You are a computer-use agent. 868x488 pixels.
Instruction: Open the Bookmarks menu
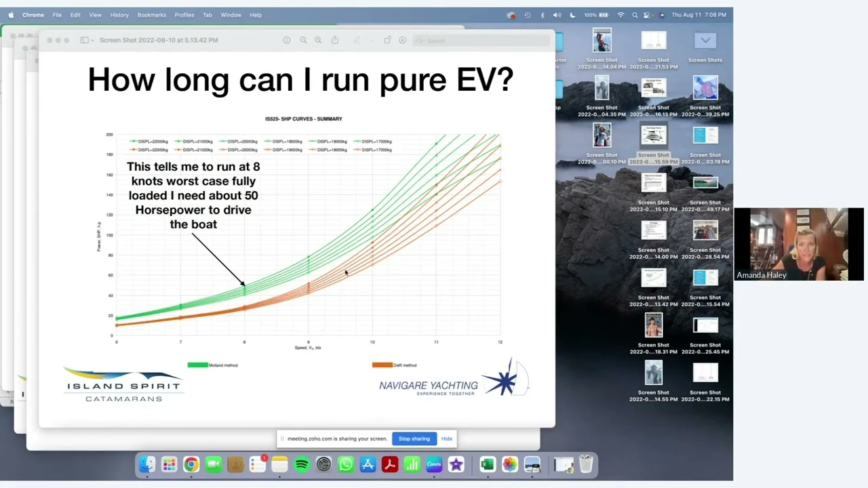pyautogui.click(x=152, y=15)
